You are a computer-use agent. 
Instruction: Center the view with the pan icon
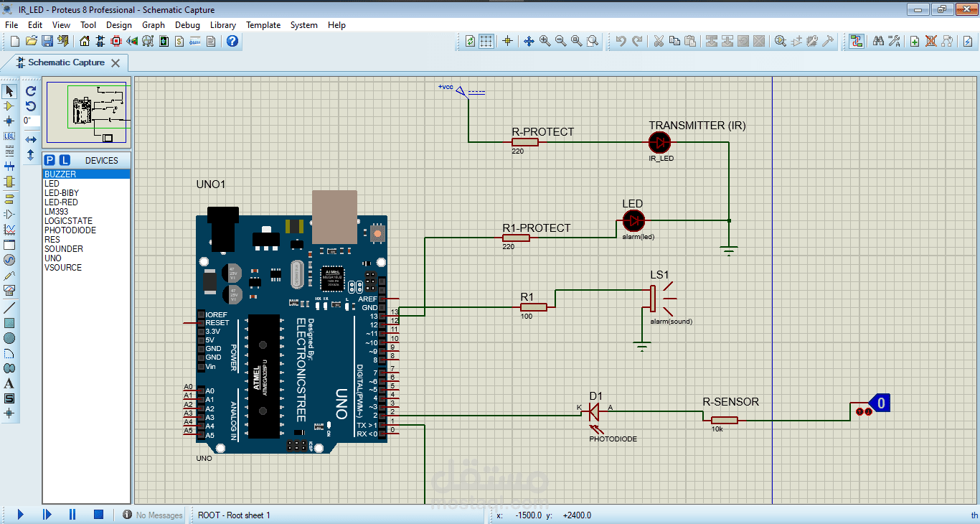coord(529,41)
